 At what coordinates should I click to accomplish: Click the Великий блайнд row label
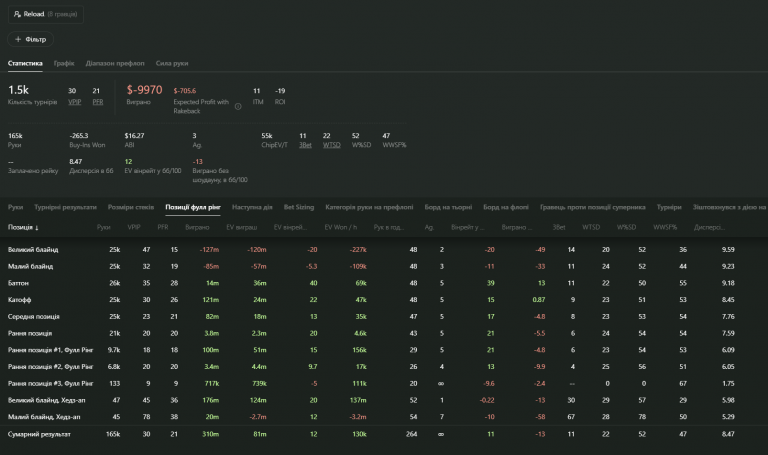click(33, 250)
